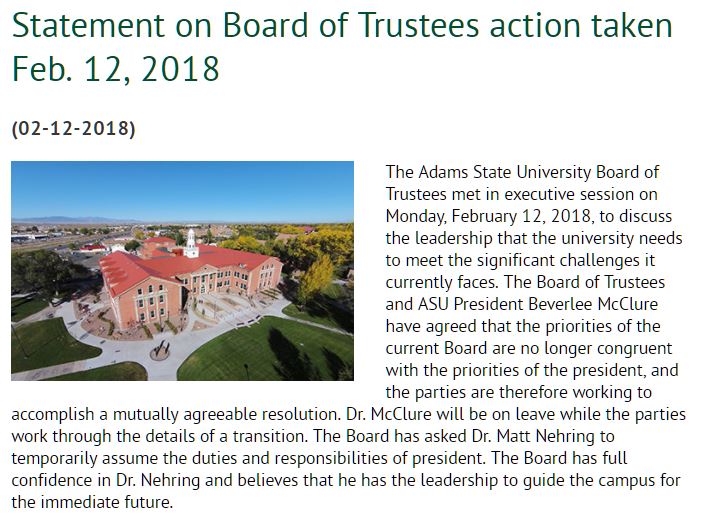The height and width of the screenshot is (513, 707).
Task: Click the white cupola tower in the photo
Action: coord(191,241)
